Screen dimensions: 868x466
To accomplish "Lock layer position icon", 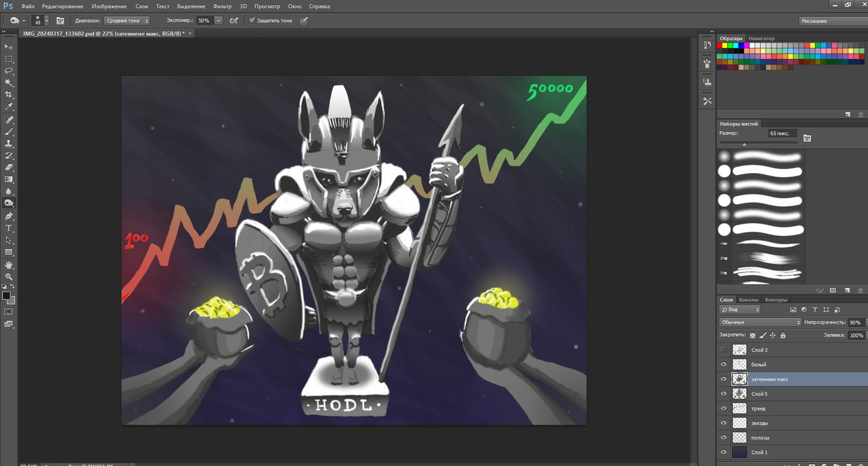I will coord(773,335).
